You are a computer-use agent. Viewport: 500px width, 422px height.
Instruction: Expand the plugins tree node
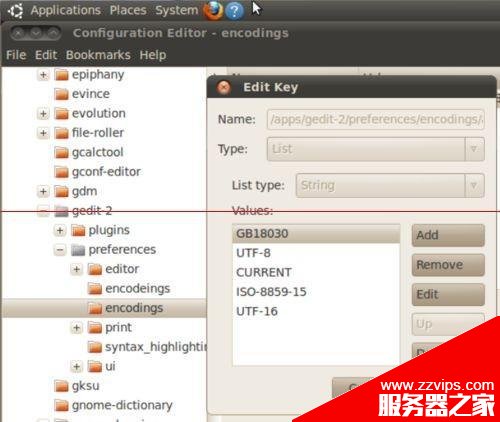click(60, 230)
